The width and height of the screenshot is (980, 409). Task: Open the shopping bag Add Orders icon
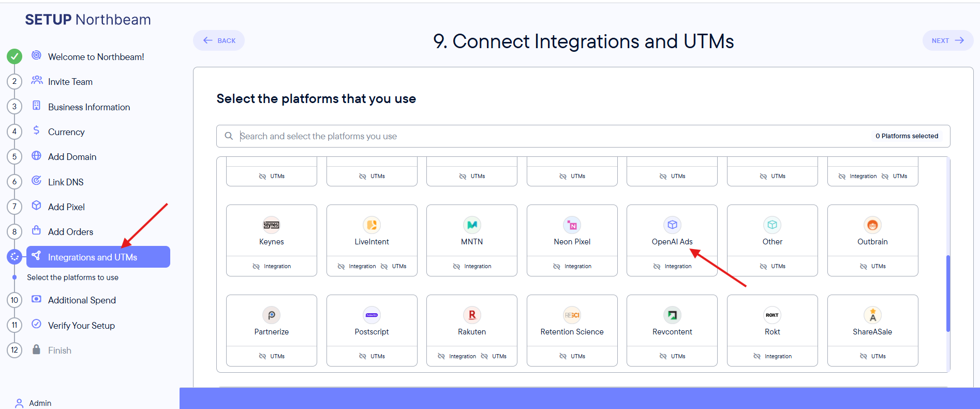[36, 230]
